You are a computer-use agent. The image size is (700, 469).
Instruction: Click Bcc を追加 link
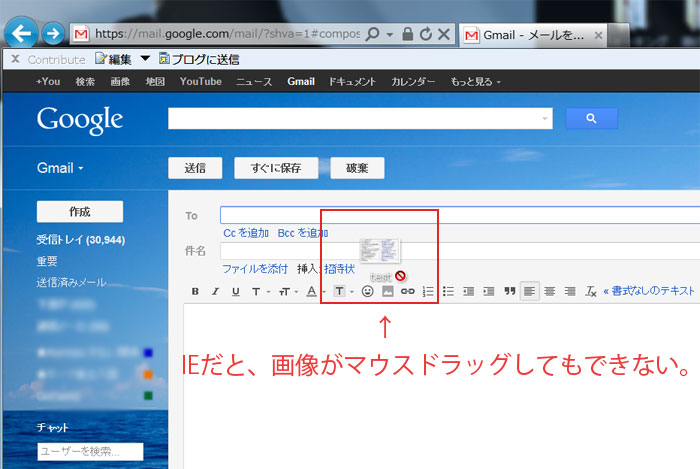point(303,233)
